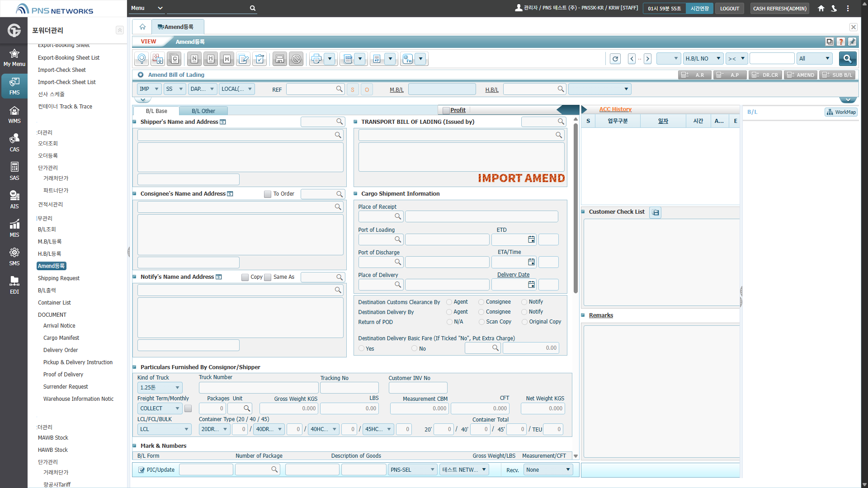Open the EDI module in sidebar
This screenshot has width=868, height=488.
point(14,286)
